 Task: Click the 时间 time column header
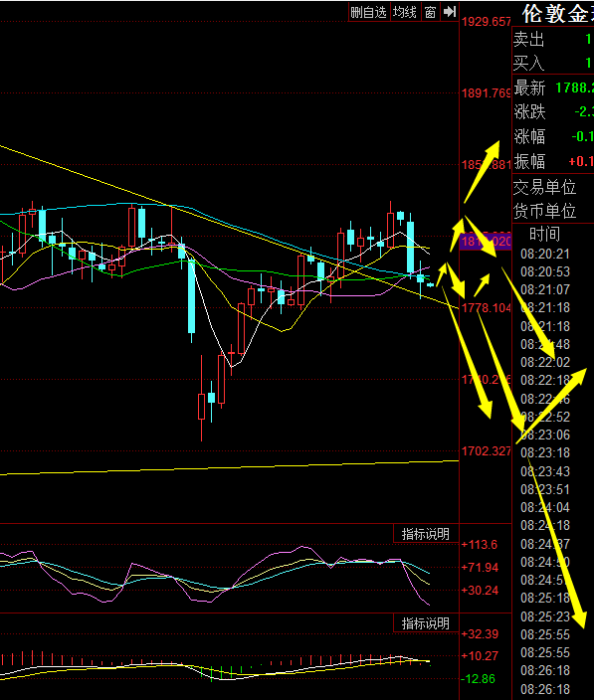(544, 234)
